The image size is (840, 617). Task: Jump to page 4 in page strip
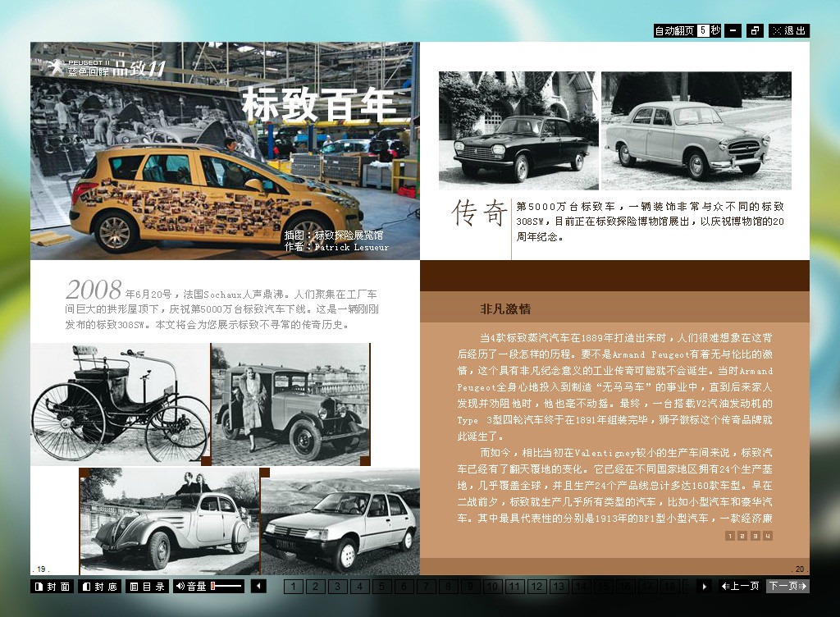tap(359, 587)
